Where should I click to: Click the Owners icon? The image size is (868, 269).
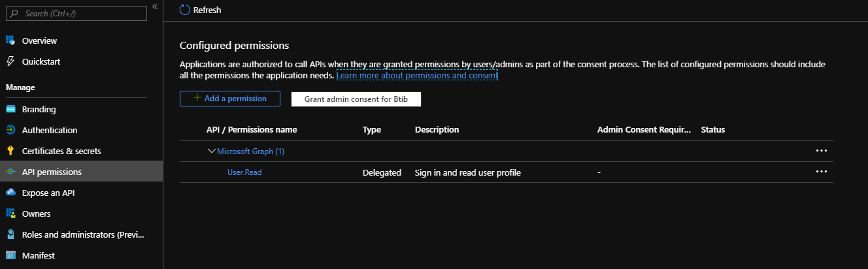click(10, 214)
